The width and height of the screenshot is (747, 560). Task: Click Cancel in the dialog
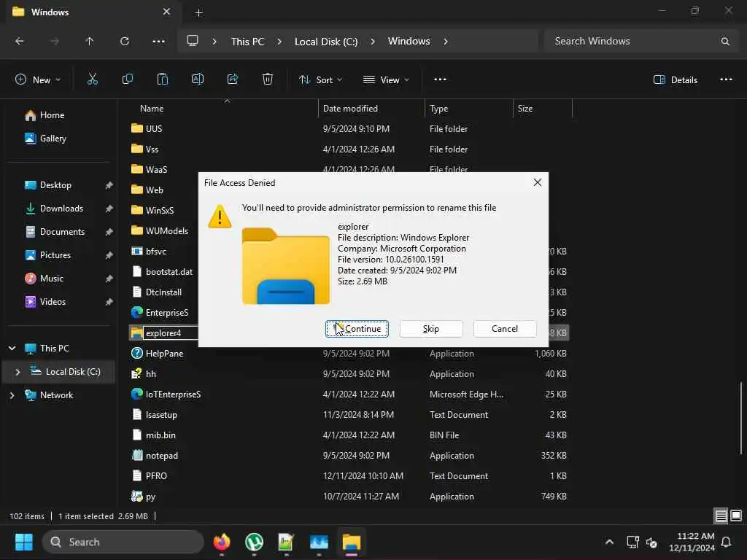[x=505, y=329]
